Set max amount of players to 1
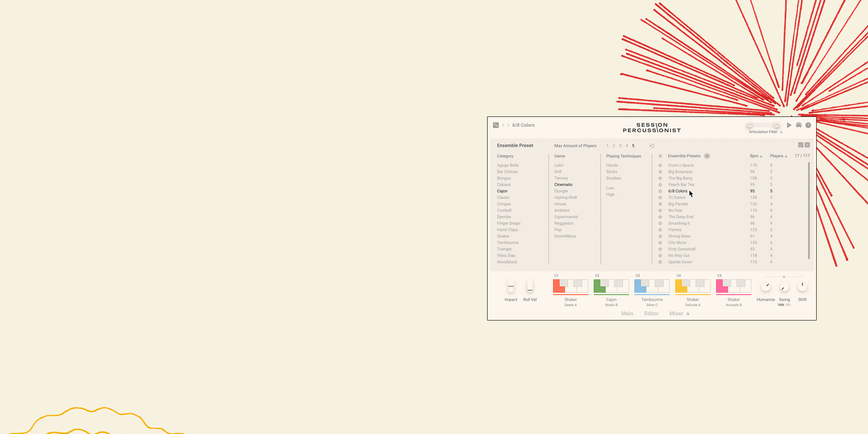Viewport: 868px width, 434px height. click(x=607, y=146)
